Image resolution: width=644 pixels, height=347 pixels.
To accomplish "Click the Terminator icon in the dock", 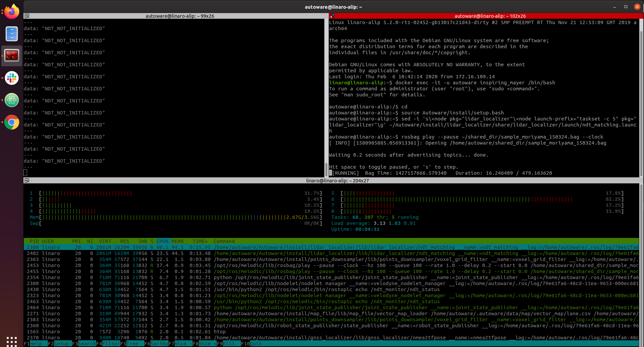I will (x=12, y=56).
